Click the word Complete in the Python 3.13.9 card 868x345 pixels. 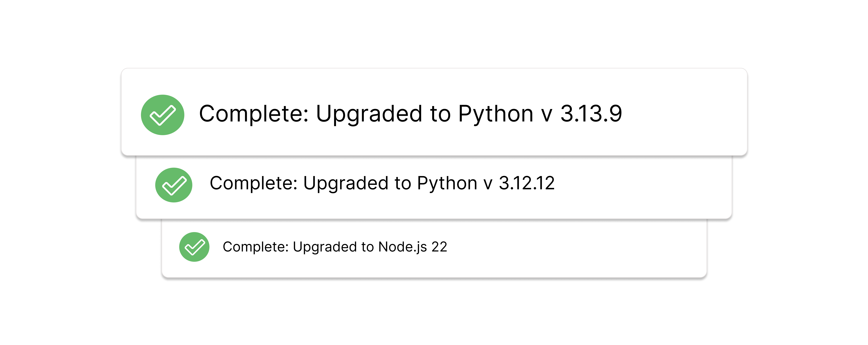pyautogui.click(x=253, y=114)
